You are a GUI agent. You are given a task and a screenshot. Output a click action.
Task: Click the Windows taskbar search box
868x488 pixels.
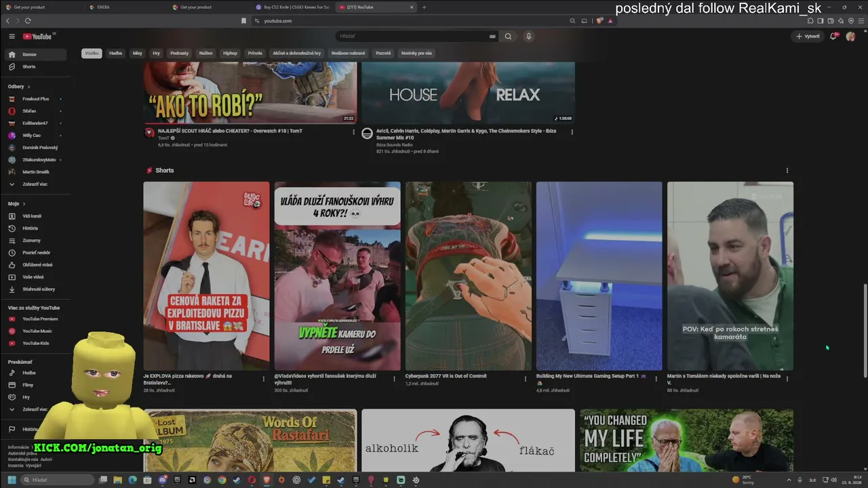58,480
